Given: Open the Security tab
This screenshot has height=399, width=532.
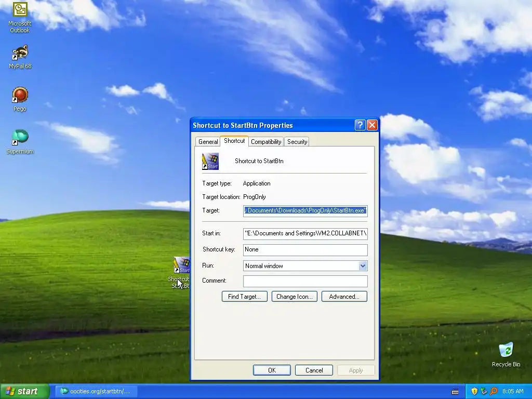Looking at the screenshot, I should point(297,142).
